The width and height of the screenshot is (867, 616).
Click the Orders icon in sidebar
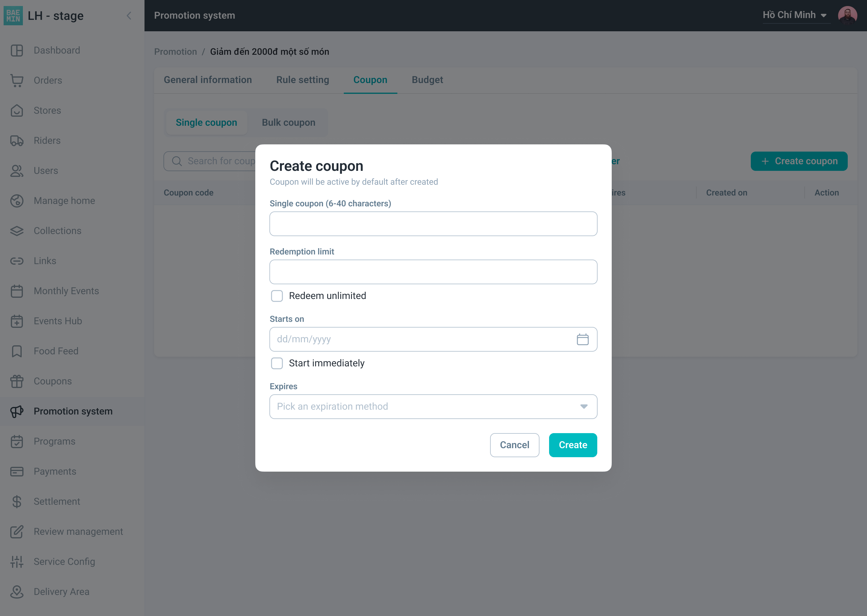[18, 80]
